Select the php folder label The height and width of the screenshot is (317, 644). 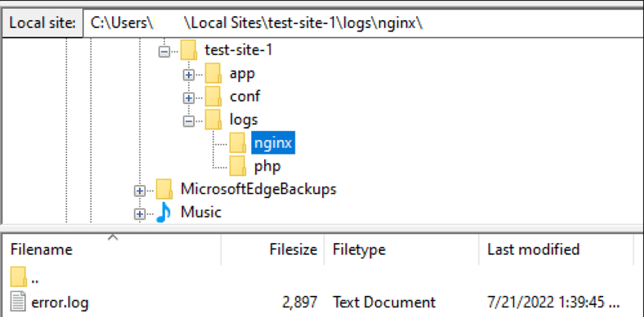pyautogui.click(x=267, y=167)
